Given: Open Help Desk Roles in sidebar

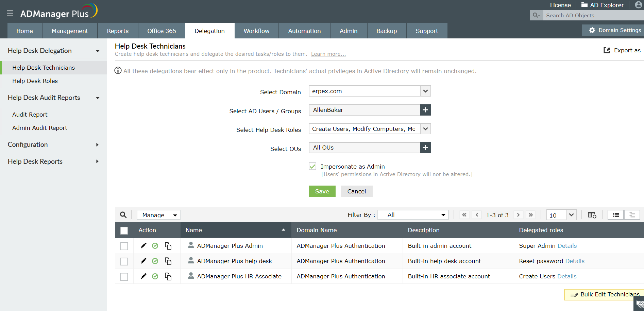Looking at the screenshot, I should [35, 81].
